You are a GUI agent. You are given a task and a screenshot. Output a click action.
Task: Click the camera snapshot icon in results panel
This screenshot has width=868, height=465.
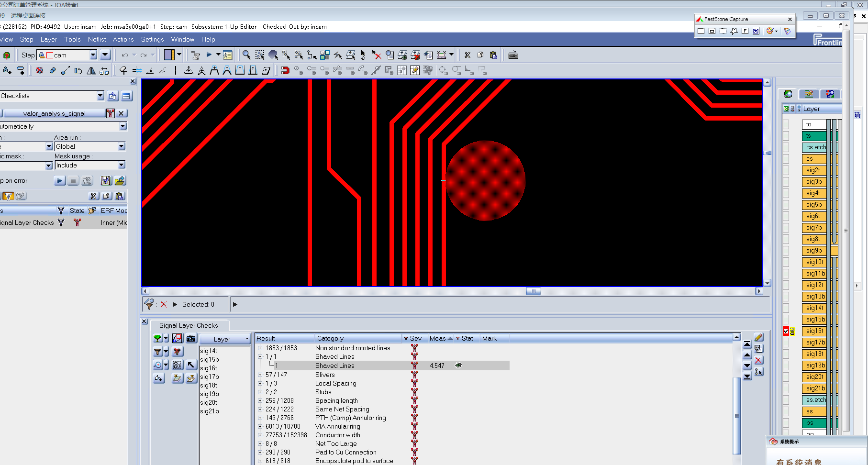coord(191,338)
